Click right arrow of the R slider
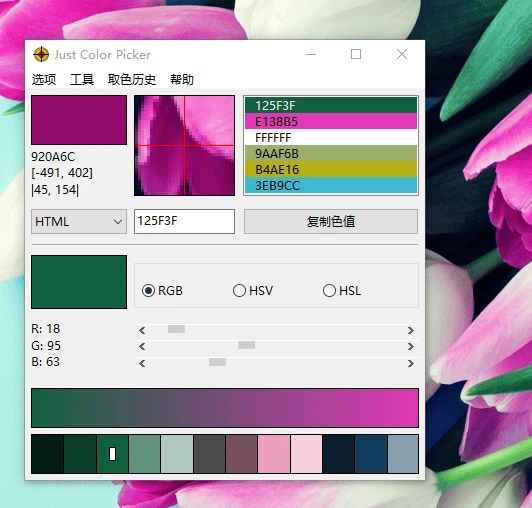This screenshot has width=532, height=508. [411, 330]
